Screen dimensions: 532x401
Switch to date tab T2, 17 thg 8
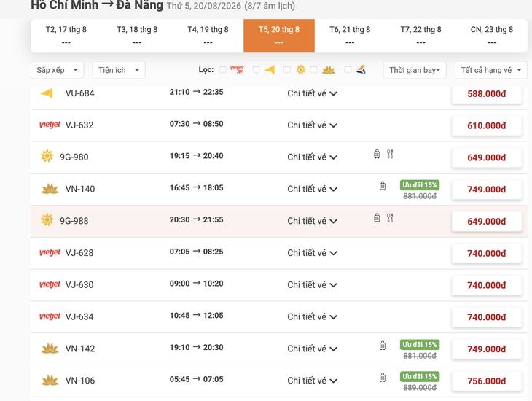tap(66, 36)
